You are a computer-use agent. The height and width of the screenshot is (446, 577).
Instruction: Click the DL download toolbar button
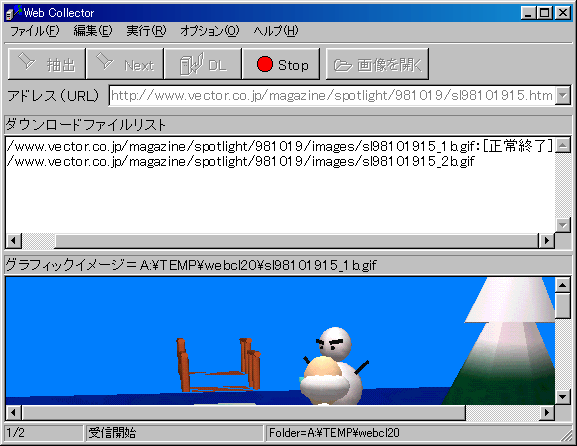pos(203,64)
